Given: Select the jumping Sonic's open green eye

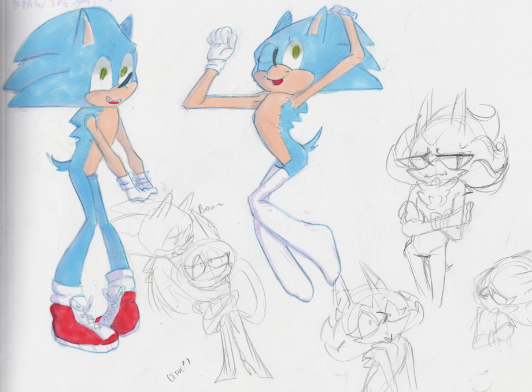Looking at the screenshot, I should (x=295, y=54).
